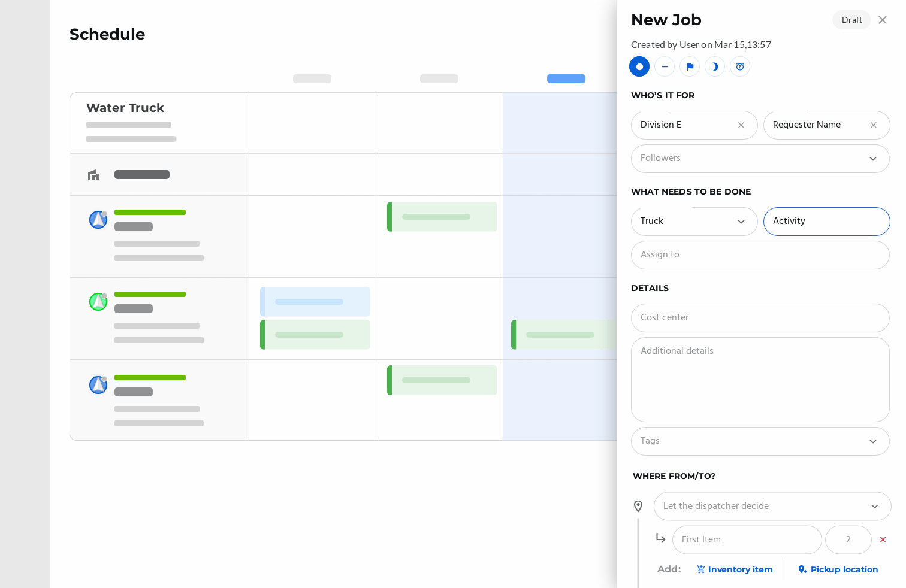Screen dimensions: 906x588
Task: Click the green navigation avatar icon
Action: [98, 302]
